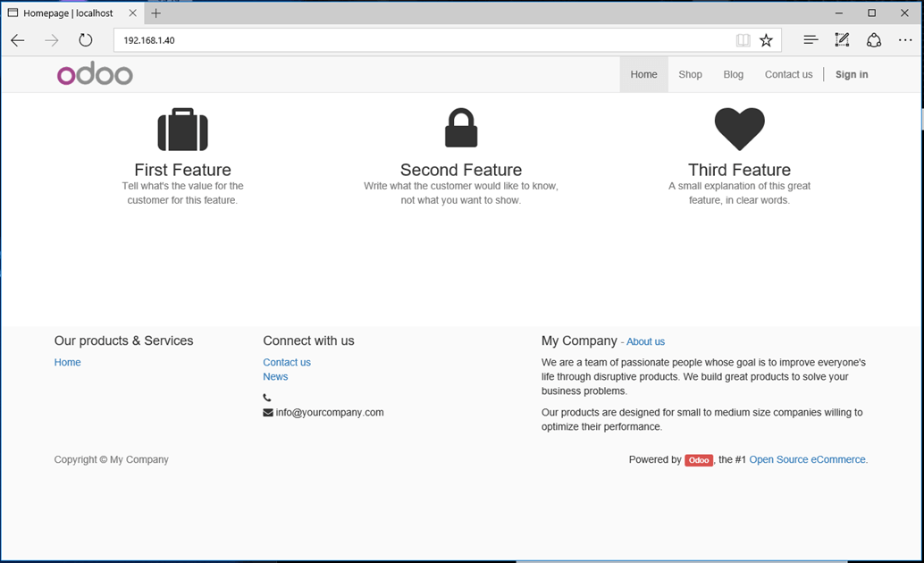Screen dimensions: 924x563
Task: Minimize the browser window
Action: click(839, 13)
